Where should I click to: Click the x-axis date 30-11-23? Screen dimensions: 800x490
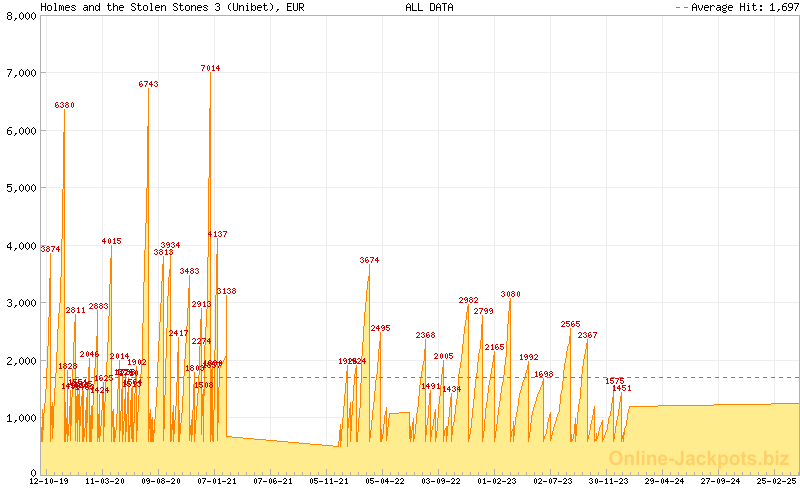609,481
